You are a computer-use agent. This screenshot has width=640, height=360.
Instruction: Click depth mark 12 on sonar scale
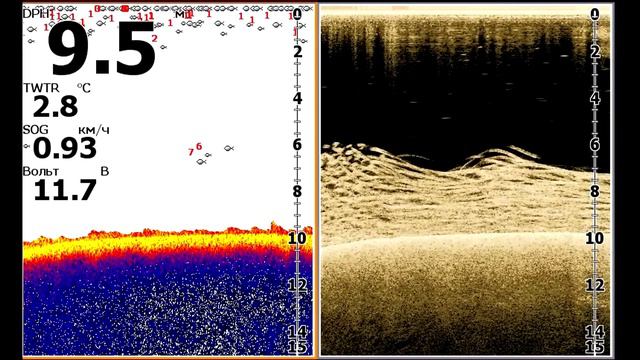point(297,284)
